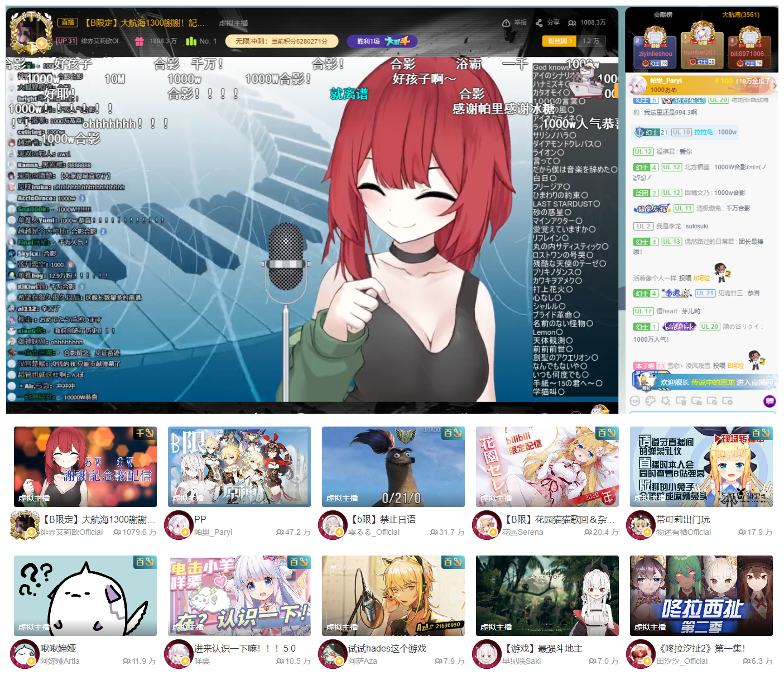Screen dimensions: 784x675
Task: Click streamer name 咩栗
Action: pyautogui.click(x=202, y=661)
